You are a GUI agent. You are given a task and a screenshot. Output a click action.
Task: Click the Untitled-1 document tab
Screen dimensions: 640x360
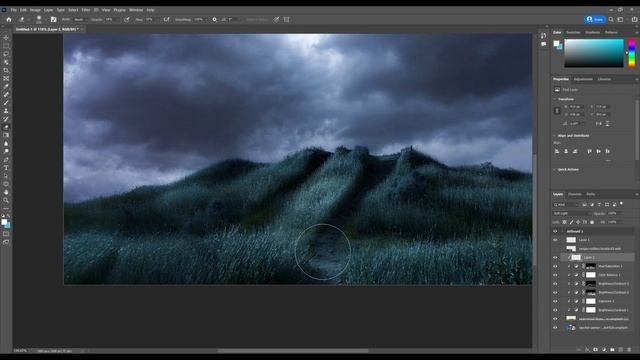point(47,29)
